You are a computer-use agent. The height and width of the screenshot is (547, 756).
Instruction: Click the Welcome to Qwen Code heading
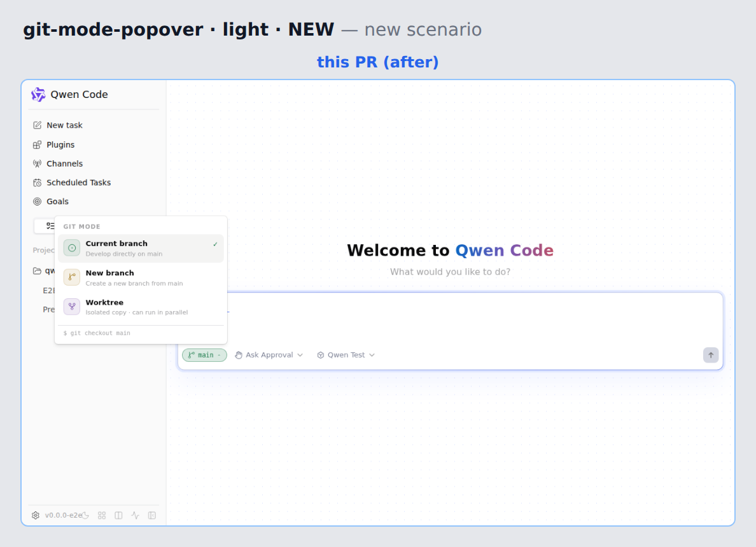pos(451,251)
